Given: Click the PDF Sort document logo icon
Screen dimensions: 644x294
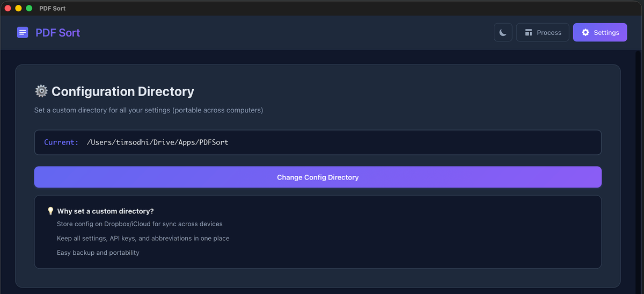Looking at the screenshot, I should (x=23, y=33).
